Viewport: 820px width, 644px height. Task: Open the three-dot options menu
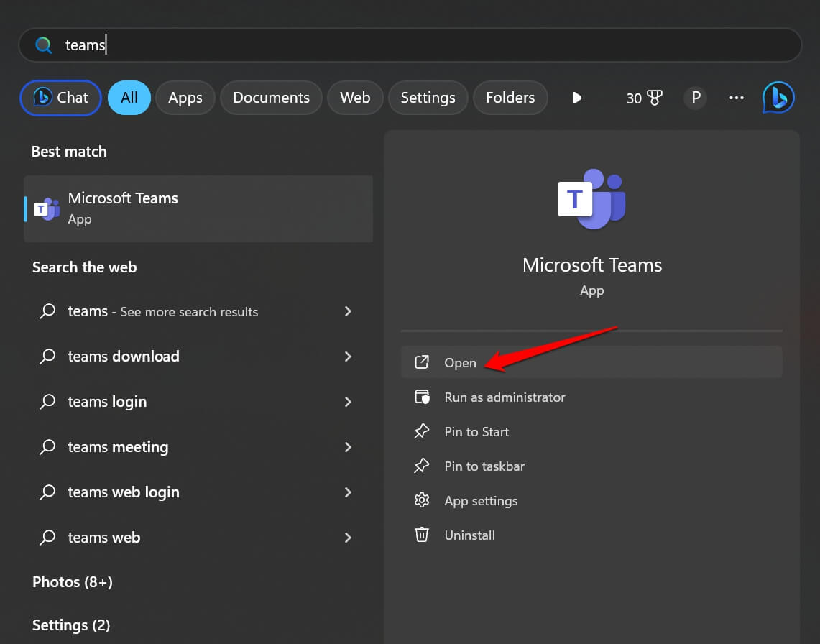737,98
